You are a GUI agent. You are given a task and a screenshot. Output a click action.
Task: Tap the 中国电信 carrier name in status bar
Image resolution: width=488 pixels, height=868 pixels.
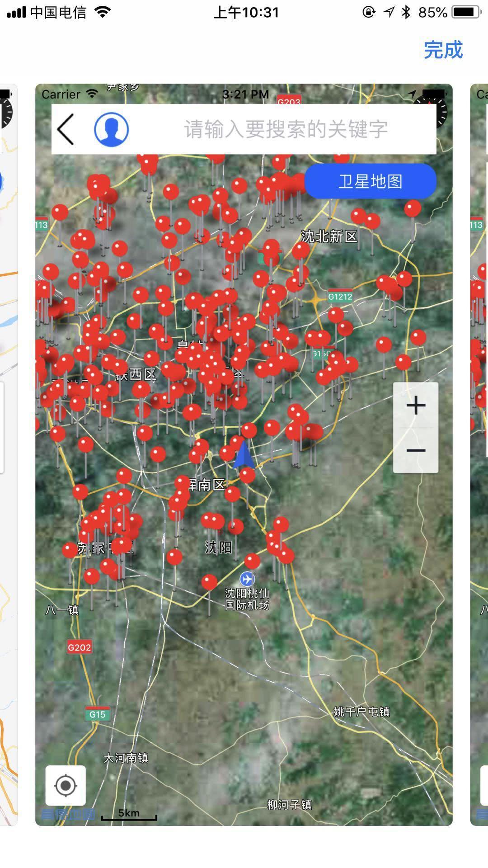tap(58, 12)
